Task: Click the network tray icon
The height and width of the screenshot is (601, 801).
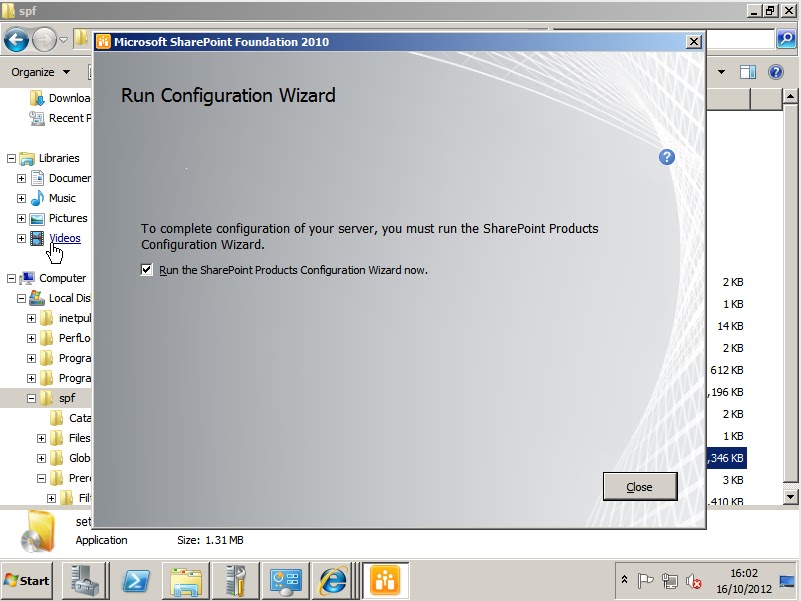Action: coord(669,581)
